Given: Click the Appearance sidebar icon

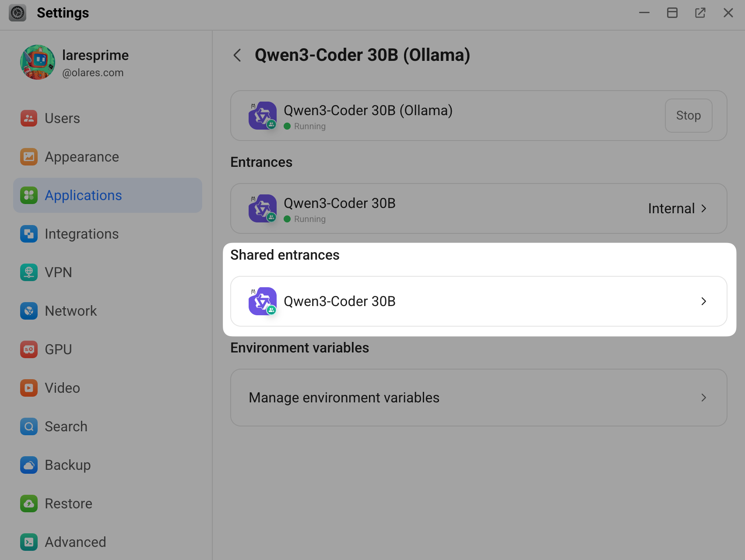Looking at the screenshot, I should [x=29, y=157].
